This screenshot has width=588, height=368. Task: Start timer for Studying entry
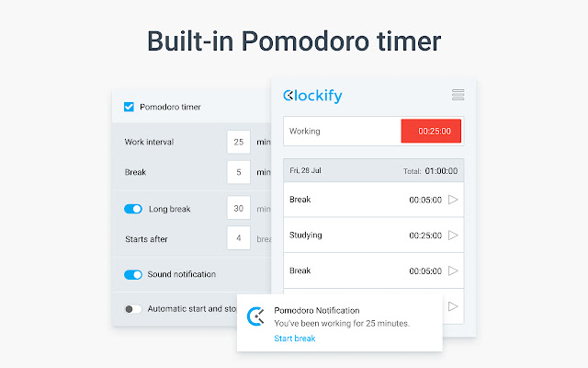click(x=453, y=236)
